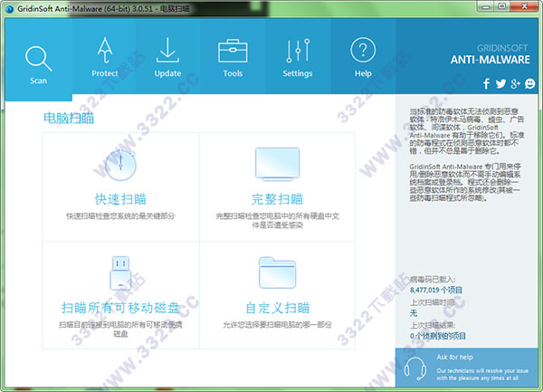Open the Help question mark icon

[363, 50]
